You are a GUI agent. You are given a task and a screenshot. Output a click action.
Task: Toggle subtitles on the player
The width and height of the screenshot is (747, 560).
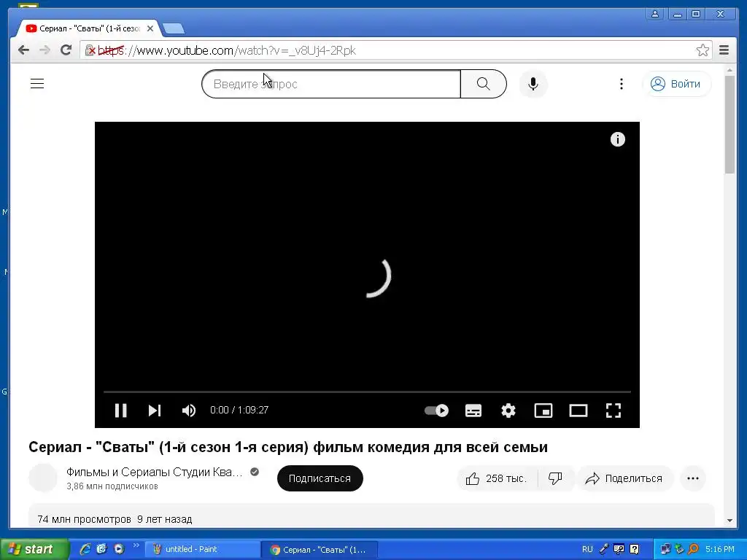473,410
